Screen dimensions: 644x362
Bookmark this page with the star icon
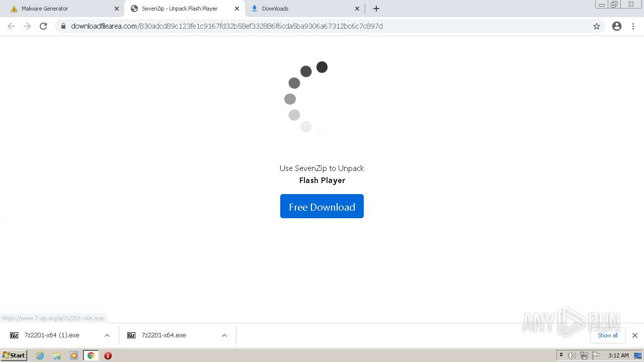coord(597,26)
